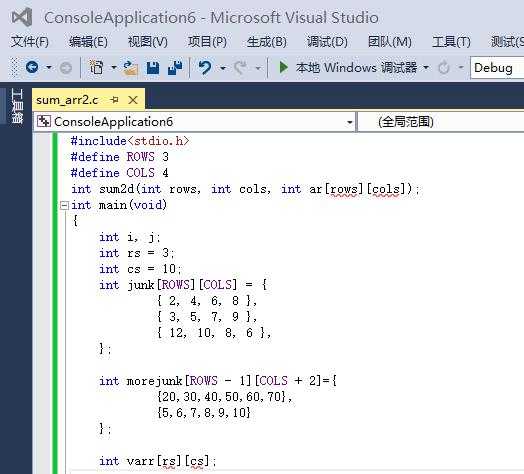Undo the last edit with Undo icon
The width and height of the screenshot is (524, 474).
(205, 68)
